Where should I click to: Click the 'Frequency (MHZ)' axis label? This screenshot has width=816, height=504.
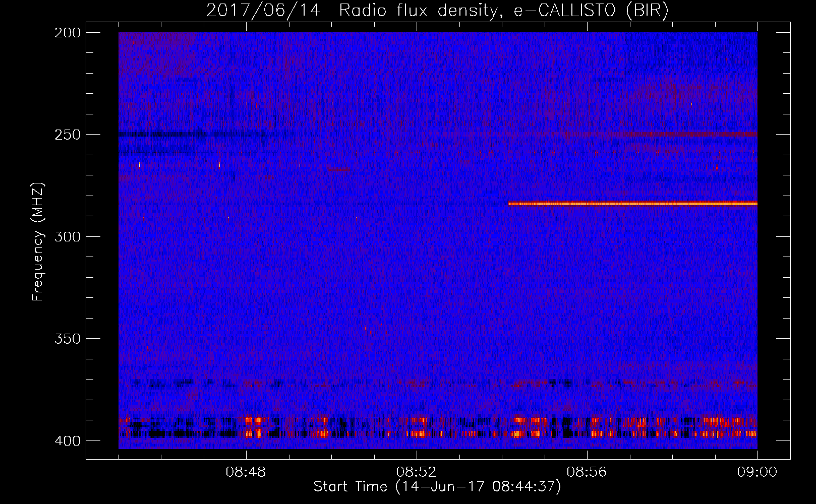pos(38,241)
